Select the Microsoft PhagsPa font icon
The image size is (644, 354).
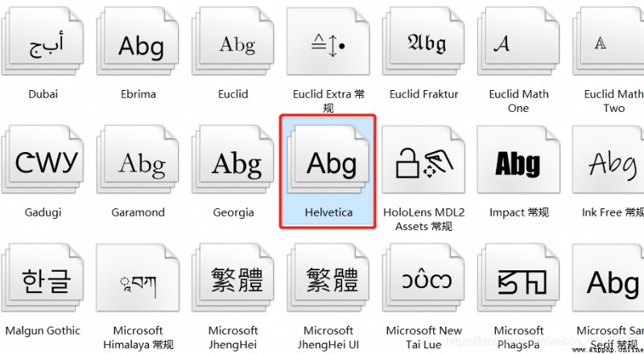[x=518, y=278]
